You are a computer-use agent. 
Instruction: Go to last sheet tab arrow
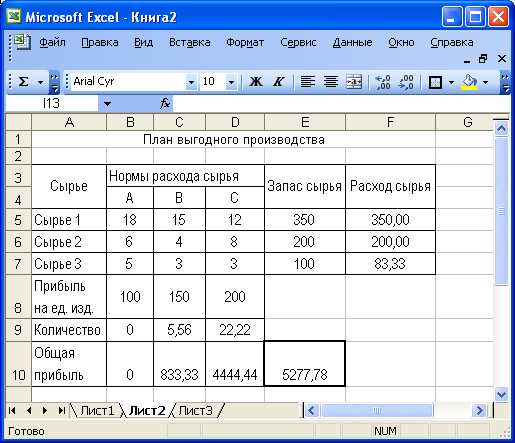61,411
